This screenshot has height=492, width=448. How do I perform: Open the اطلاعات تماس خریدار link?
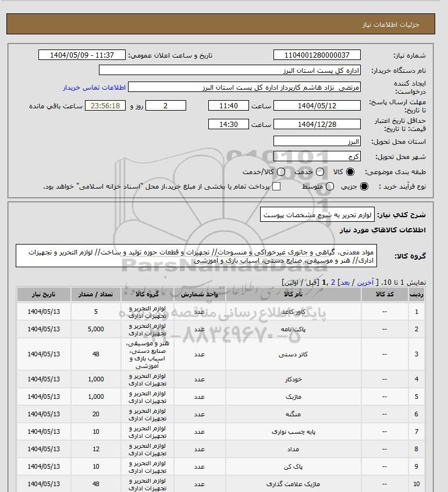pyautogui.click(x=94, y=87)
